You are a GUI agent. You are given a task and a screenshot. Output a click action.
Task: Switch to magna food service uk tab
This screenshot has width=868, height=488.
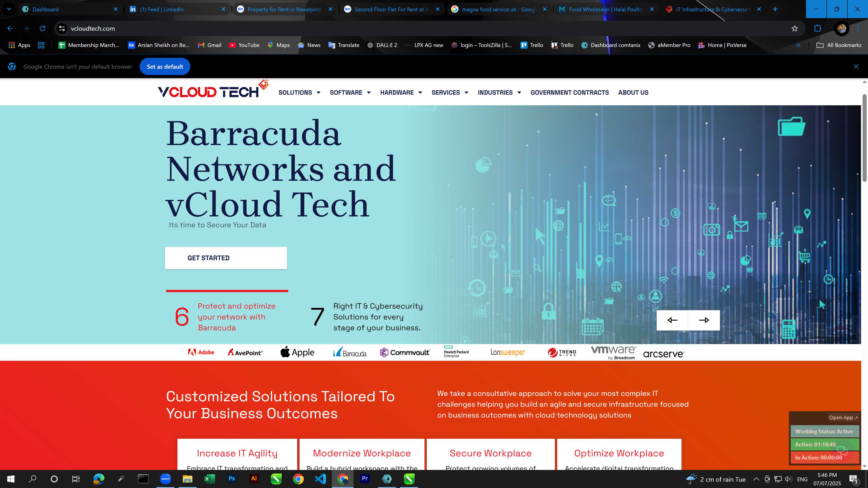499,9
